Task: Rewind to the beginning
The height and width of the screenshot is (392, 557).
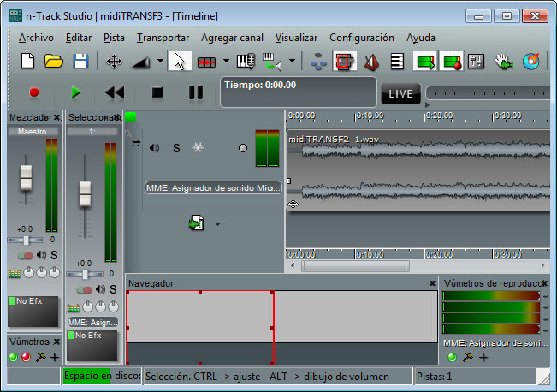Action: (x=115, y=92)
